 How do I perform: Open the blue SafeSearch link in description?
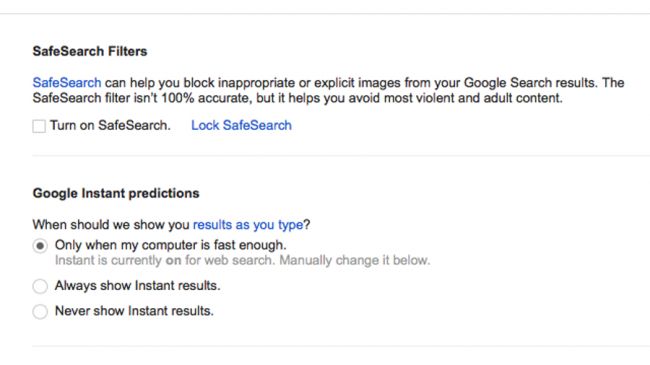point(67,83)
